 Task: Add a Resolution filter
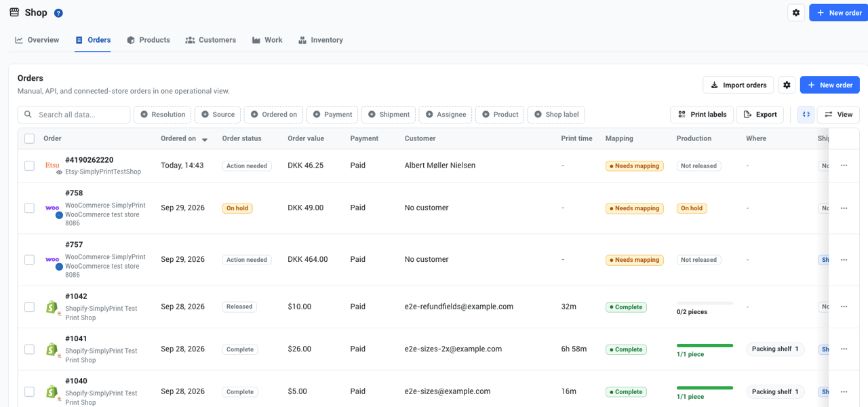pos(163,115)
